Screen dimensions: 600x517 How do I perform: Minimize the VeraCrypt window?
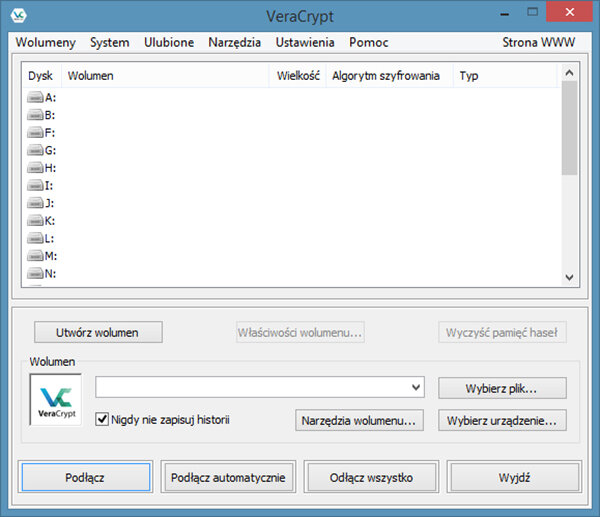[505, 13]
